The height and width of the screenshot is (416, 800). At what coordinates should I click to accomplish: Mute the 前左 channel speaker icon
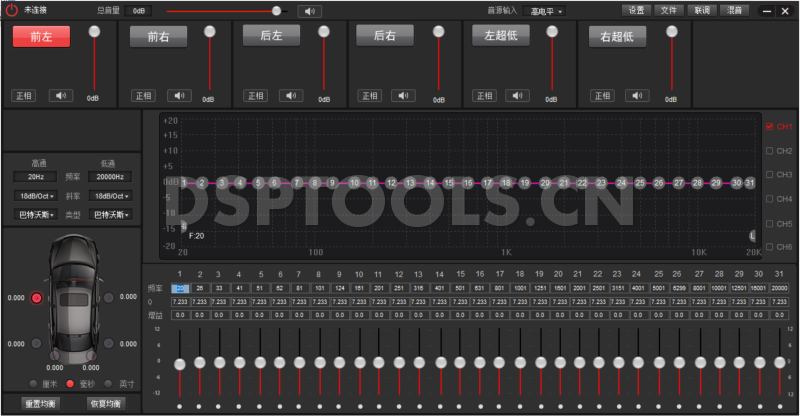62,96
